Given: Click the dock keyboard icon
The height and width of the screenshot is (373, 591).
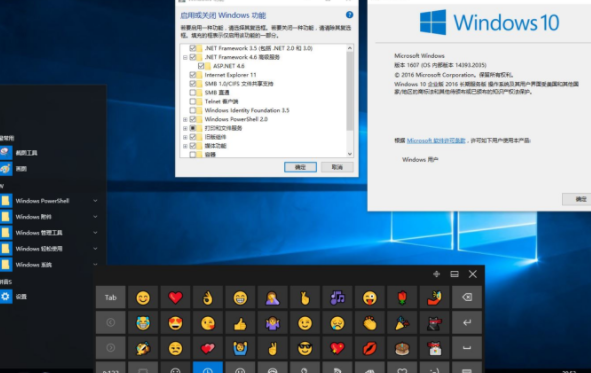Looking at the screenshot, I should click(x=455, y=274).
